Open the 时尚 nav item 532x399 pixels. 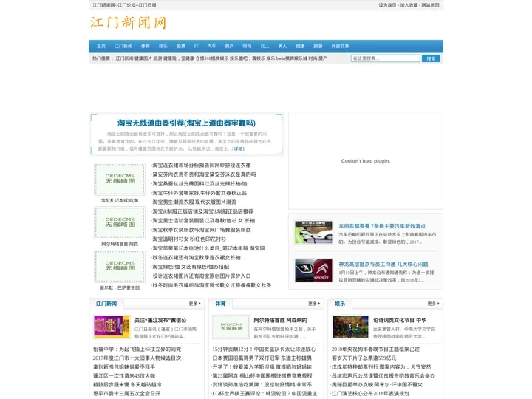pyautogui.click(x=247, y=46)
